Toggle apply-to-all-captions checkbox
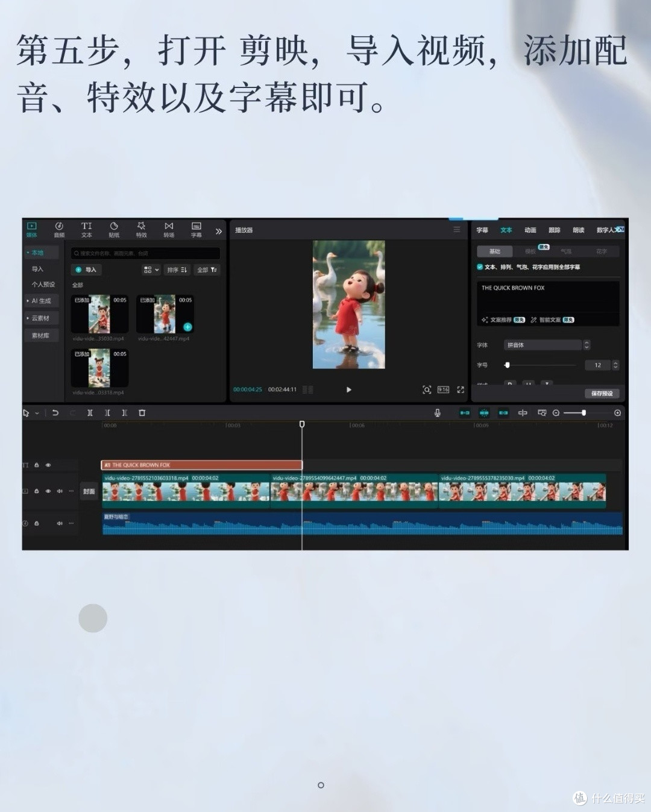This screenshot has height=812, width=651. pos(480,266)
